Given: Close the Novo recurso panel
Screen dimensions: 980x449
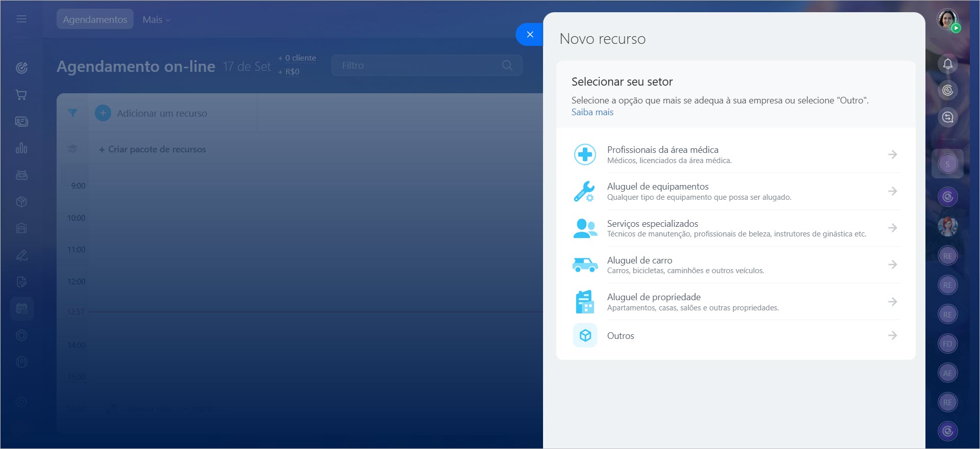Looking at the screenshot, I should point(530,35).
